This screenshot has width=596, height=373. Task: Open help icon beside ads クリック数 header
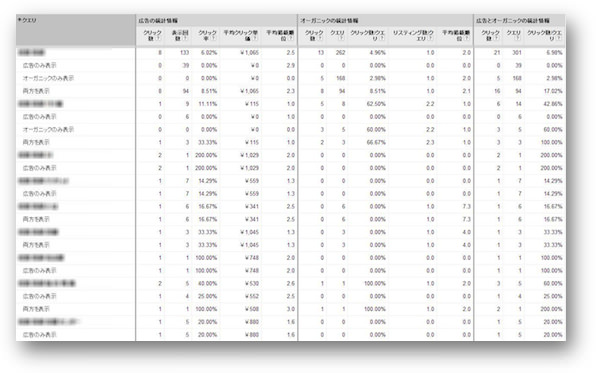(x=158, y=38)
